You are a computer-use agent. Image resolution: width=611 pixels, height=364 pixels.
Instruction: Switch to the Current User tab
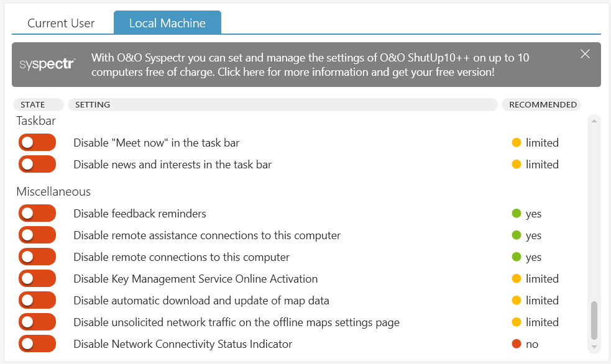click(61, 23)
